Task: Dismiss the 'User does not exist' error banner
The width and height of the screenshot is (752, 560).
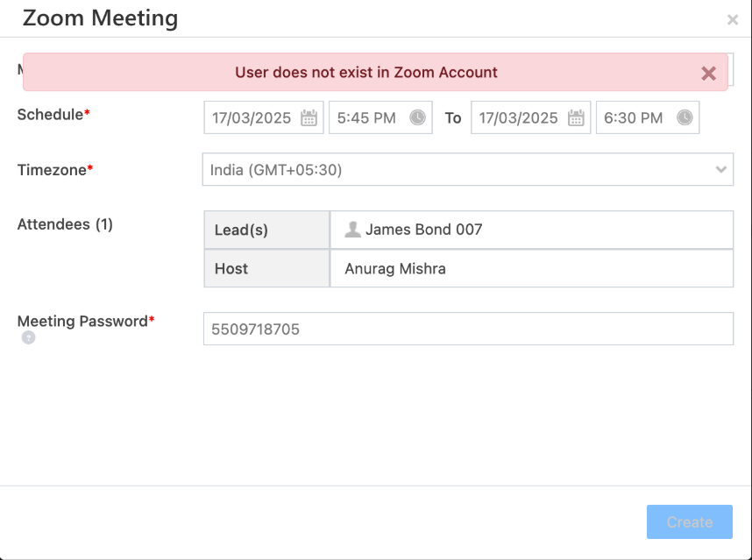Action: 709,74
